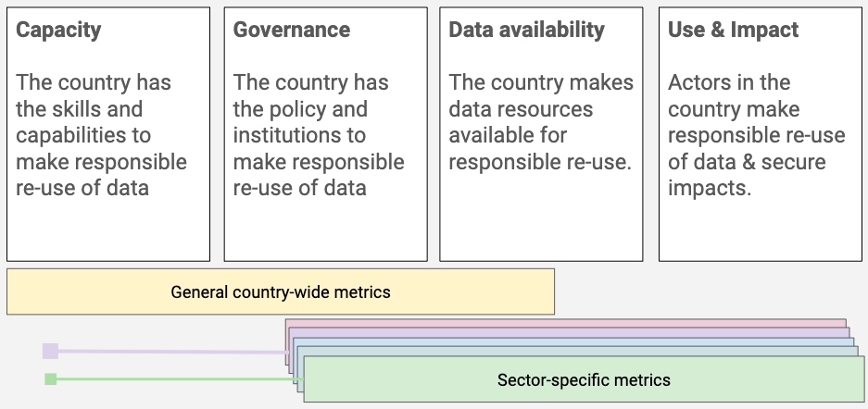Viewport: 868px width, 409px height.
Task: Select the Use & Impact heading
Action: pos(733,30)
